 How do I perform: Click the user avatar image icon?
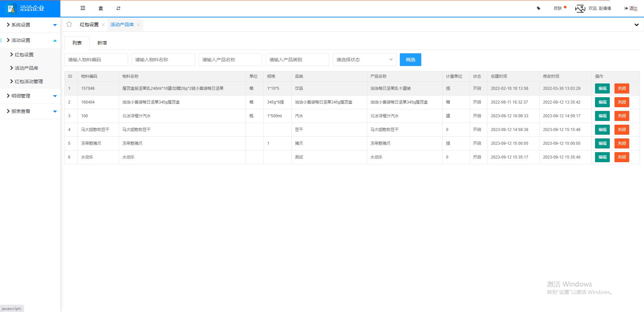(x=580, y=8)
